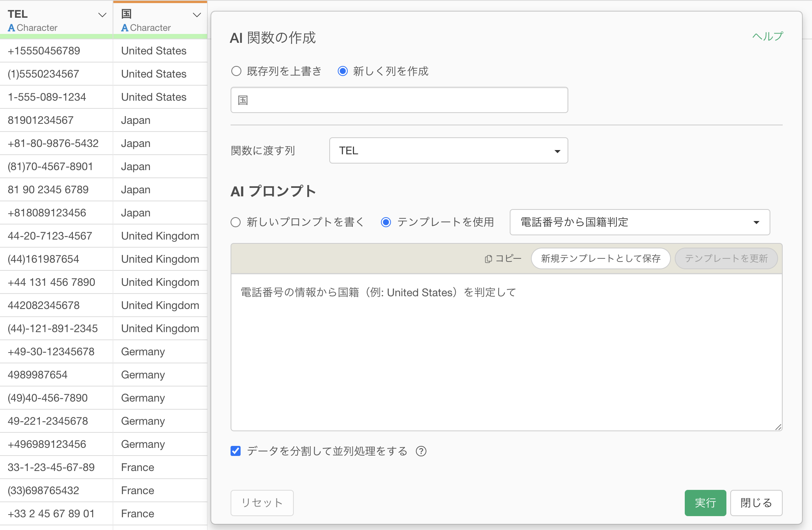This screenshot has width=812, height=530.
Task: Save as new template button
Action: click(x=600, y=258)
